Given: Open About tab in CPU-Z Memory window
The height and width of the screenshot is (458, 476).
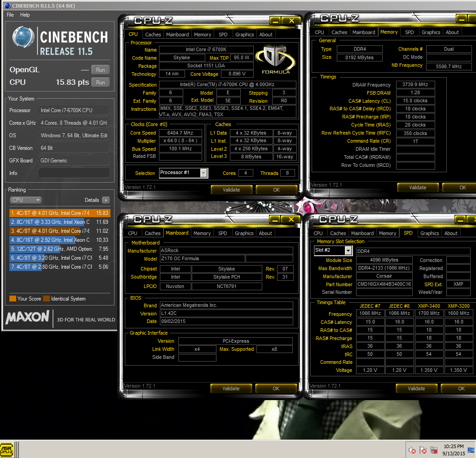Looking at the screenshot, I should (452, 32).
